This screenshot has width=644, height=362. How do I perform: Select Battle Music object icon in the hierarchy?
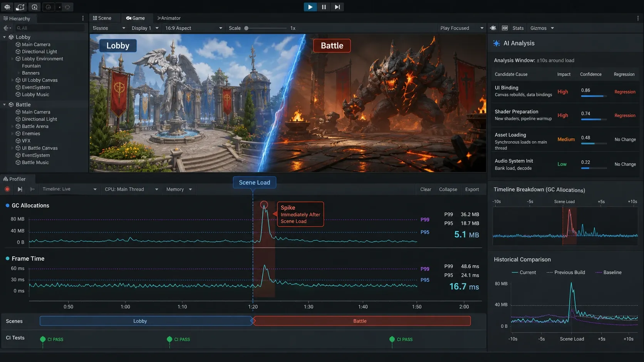click(18, 162)
